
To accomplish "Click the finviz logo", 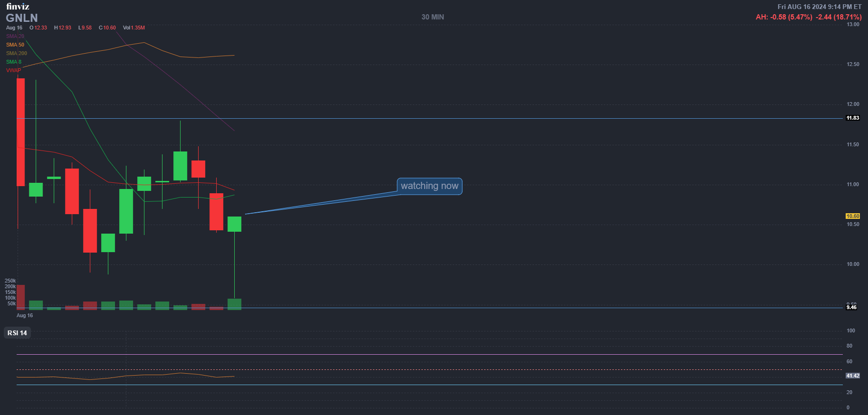I will click(x=18, y=6).
